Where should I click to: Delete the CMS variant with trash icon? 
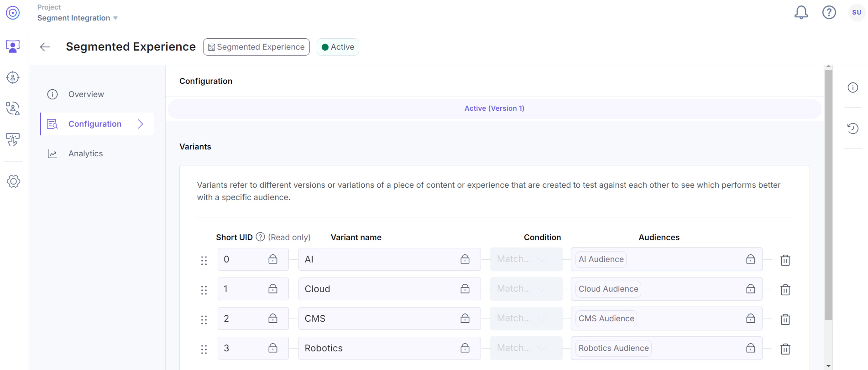pos(785,319)
